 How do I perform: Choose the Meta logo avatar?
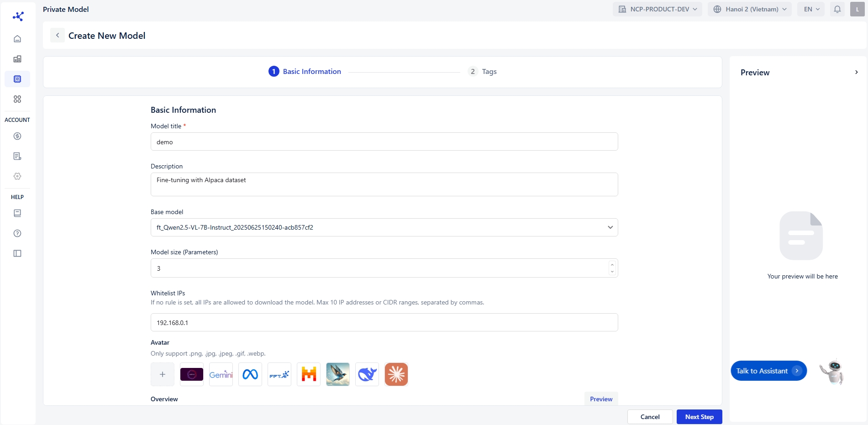pos(250,374)
